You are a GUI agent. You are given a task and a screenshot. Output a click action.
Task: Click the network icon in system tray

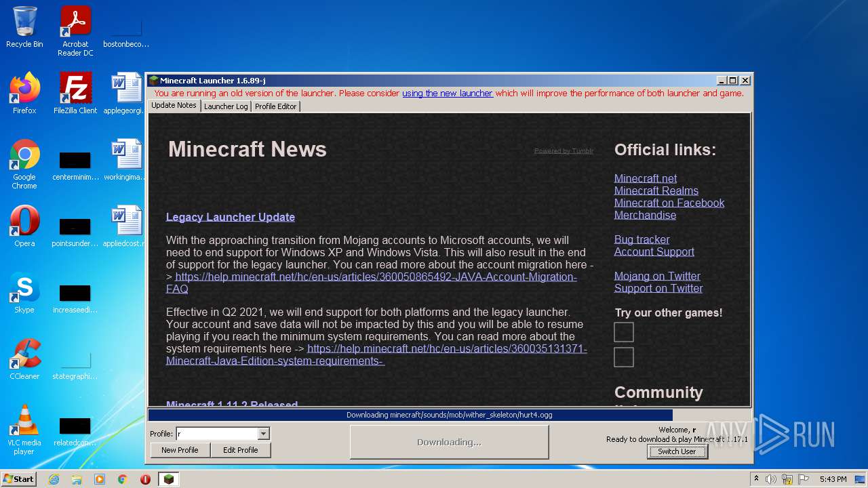tap(787, 479)
